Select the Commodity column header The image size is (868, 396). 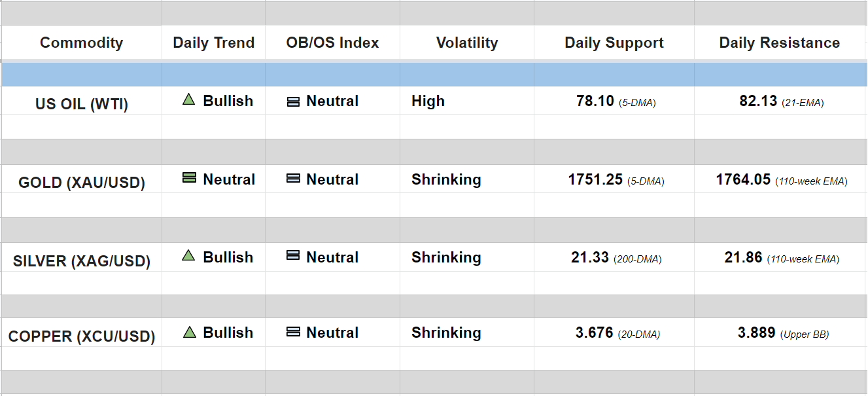click(x=81, y=43)
